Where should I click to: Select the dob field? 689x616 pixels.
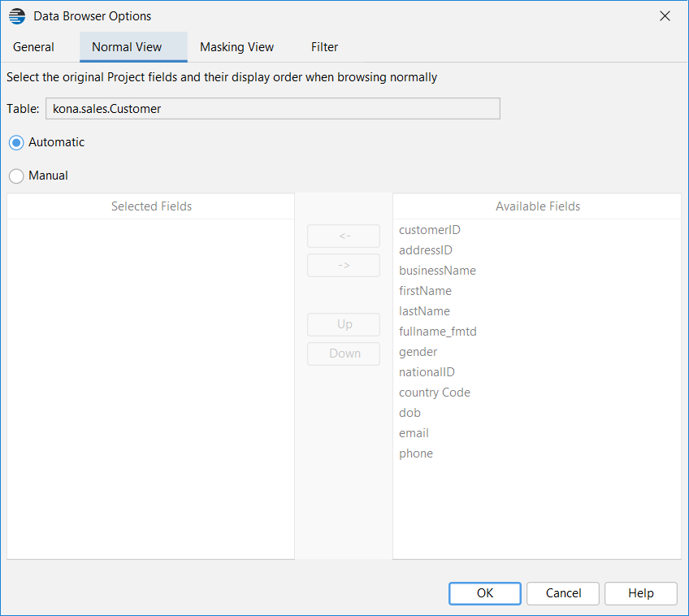(537, 413)
